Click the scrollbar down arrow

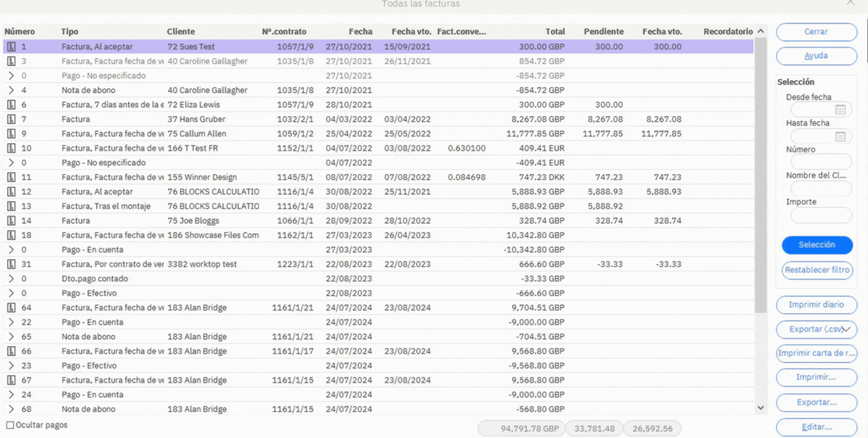point(760,408)
